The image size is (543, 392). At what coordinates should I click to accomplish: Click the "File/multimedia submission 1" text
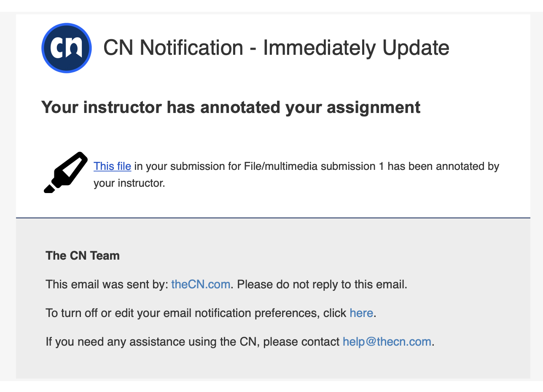point(314,166)
